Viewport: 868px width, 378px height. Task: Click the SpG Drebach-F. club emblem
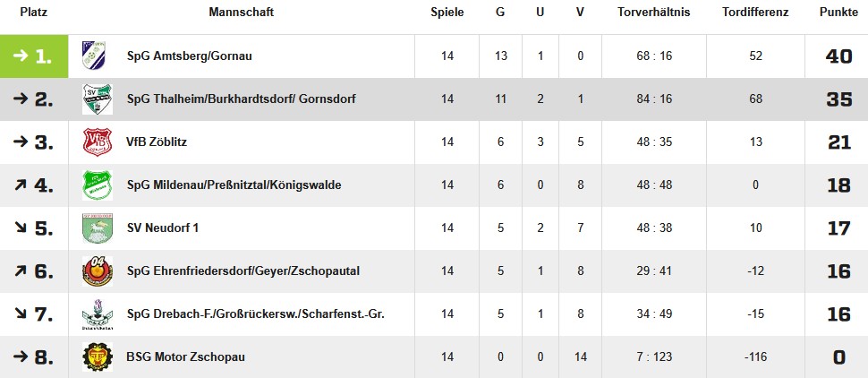click(x=98, y=314)
